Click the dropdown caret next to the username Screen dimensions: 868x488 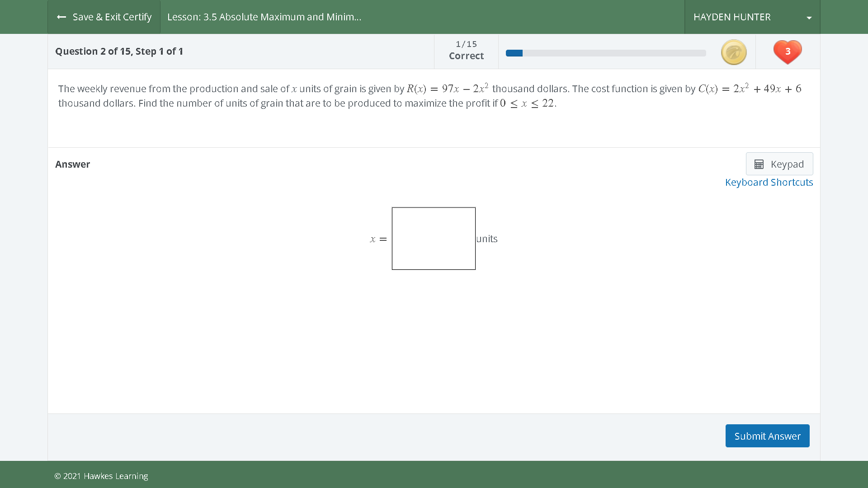pos(809,18)
